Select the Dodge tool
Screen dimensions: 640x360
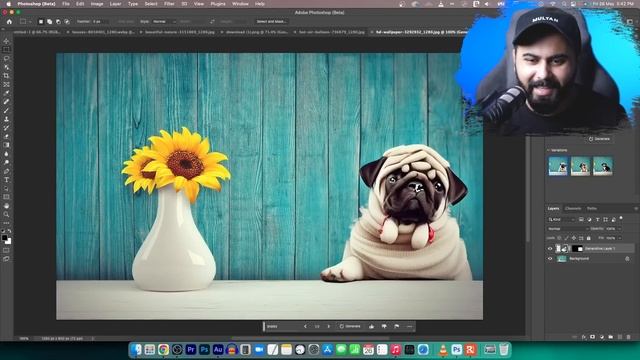[6, 162]
